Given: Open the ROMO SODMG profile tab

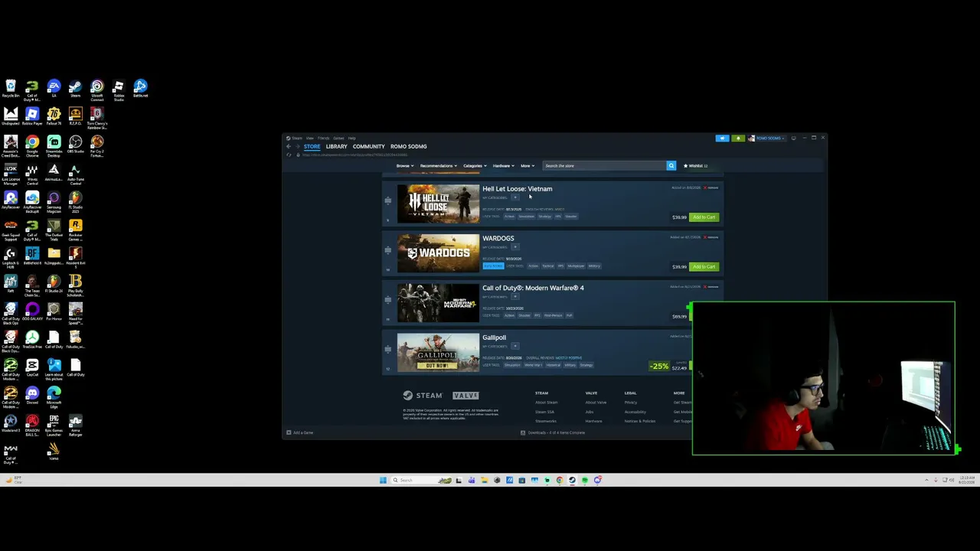Looking at the screenshot, I should point(408,146).
